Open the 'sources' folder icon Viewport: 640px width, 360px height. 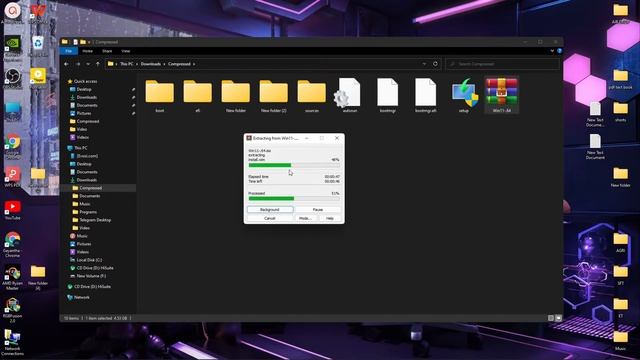click(x=311, y=91)
